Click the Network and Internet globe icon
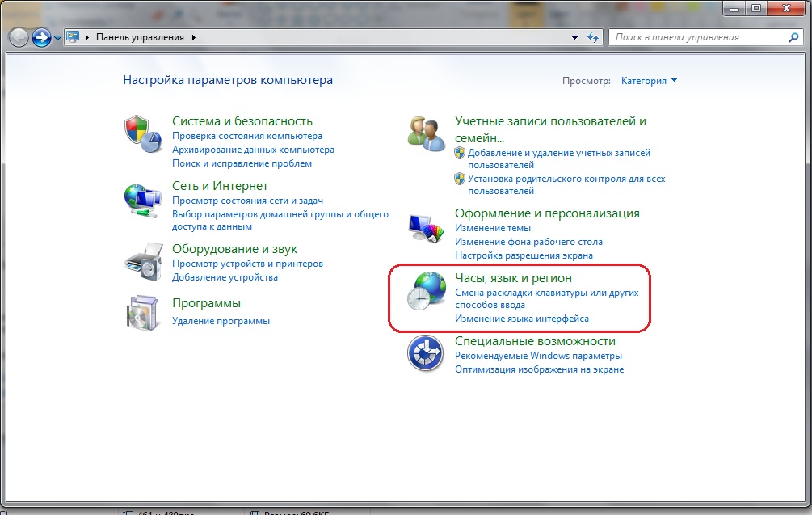Screen dimensions: 812x515 coord(142,201)
